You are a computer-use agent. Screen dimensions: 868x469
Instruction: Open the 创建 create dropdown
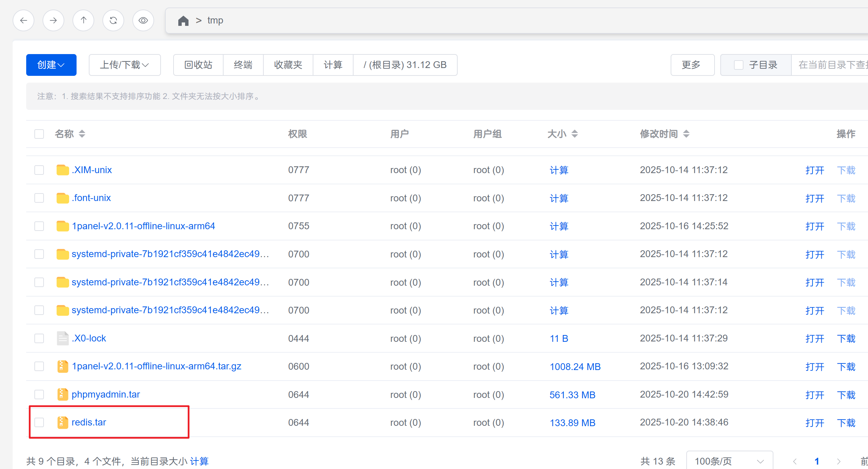[x=51, y=65]
